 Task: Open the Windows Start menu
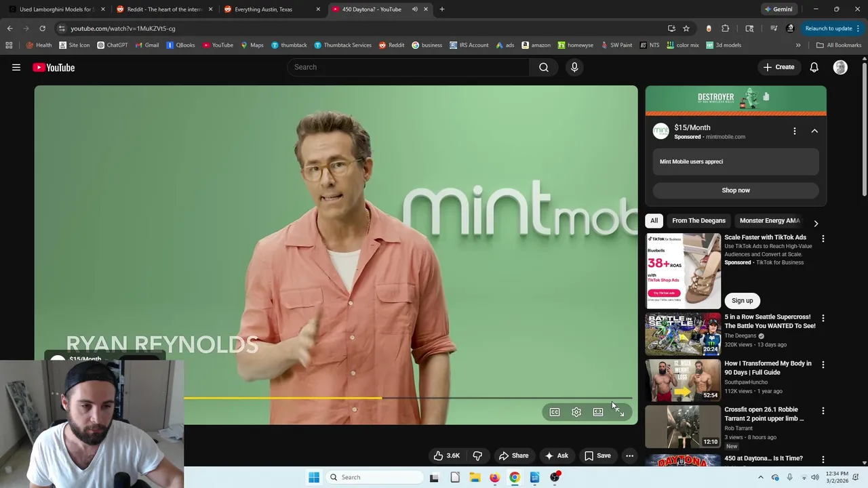(314, 477)
